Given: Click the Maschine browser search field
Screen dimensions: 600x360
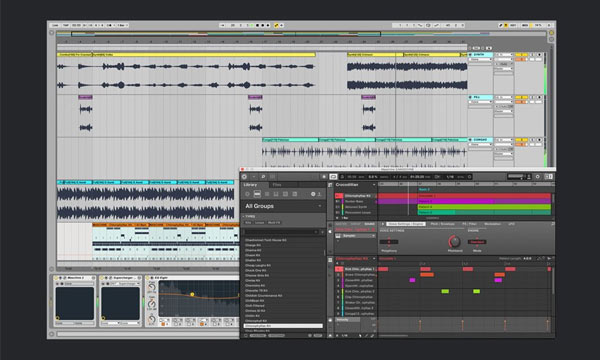Looking at the screenshot, I should [281, 232].
